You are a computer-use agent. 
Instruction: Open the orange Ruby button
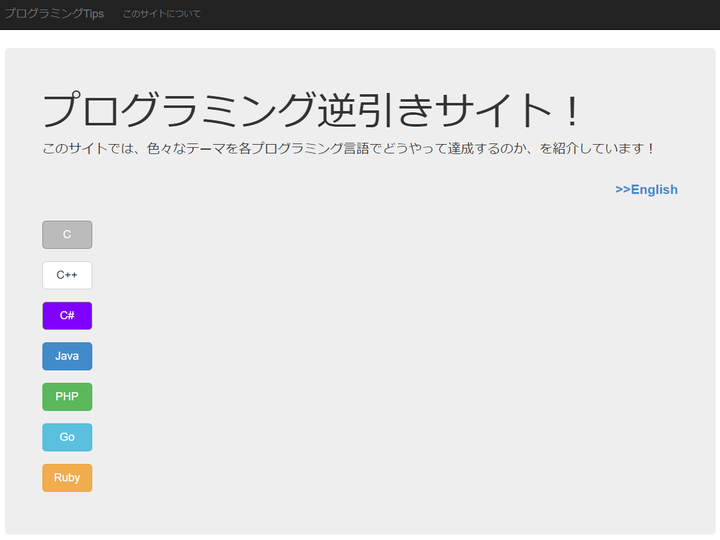point(67,478)
